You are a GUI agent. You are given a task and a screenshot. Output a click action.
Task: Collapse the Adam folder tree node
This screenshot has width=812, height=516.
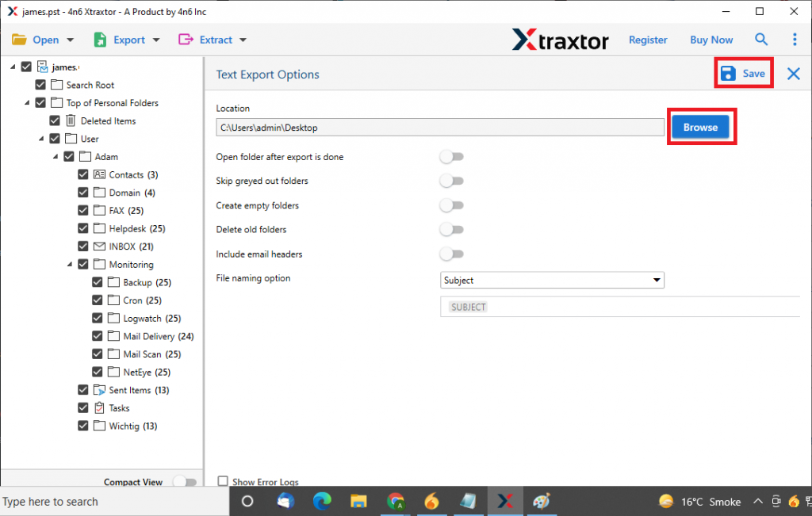click(56, 157)
